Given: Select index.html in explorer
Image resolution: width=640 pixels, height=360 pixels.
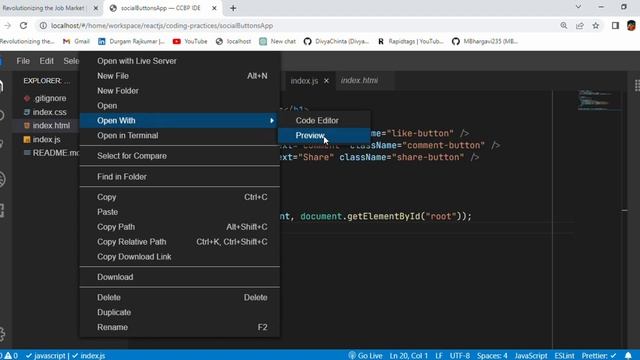Looking at the screenshot, I should 46,125.
